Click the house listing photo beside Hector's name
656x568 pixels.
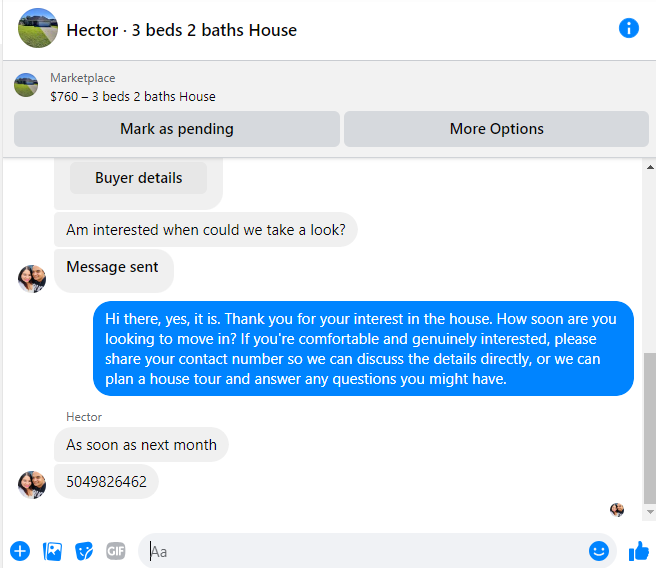(38, 28)
